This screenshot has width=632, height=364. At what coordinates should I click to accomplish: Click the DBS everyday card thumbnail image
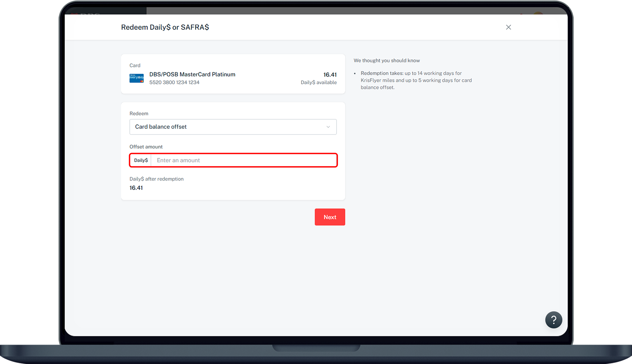pyautogui.click(x=137, y=78)
